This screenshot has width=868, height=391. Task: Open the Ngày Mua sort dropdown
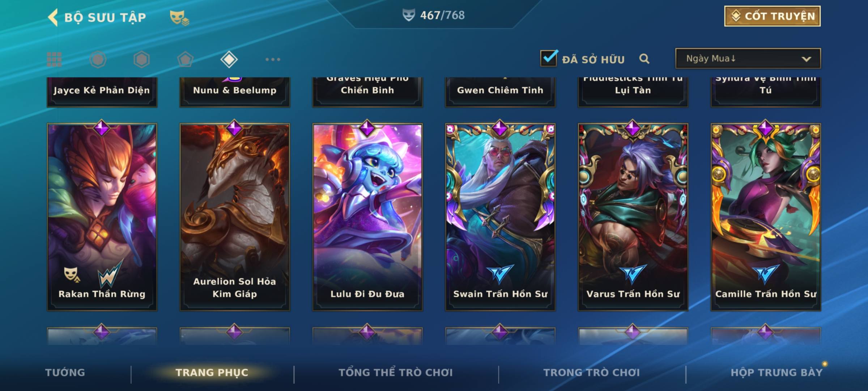[748, 58]
